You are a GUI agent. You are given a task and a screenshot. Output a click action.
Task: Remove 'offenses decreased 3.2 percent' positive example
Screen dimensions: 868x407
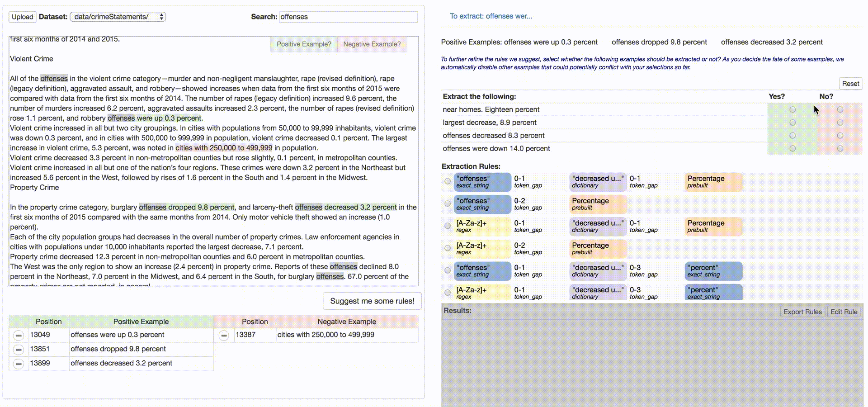pyautogui.click(x=19, y=364)
